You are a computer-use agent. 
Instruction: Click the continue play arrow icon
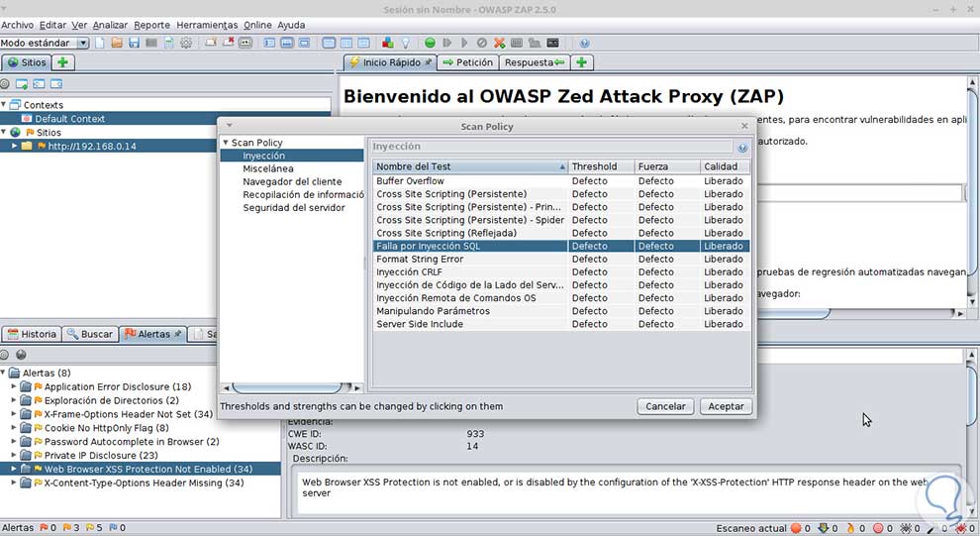(464, 43)
